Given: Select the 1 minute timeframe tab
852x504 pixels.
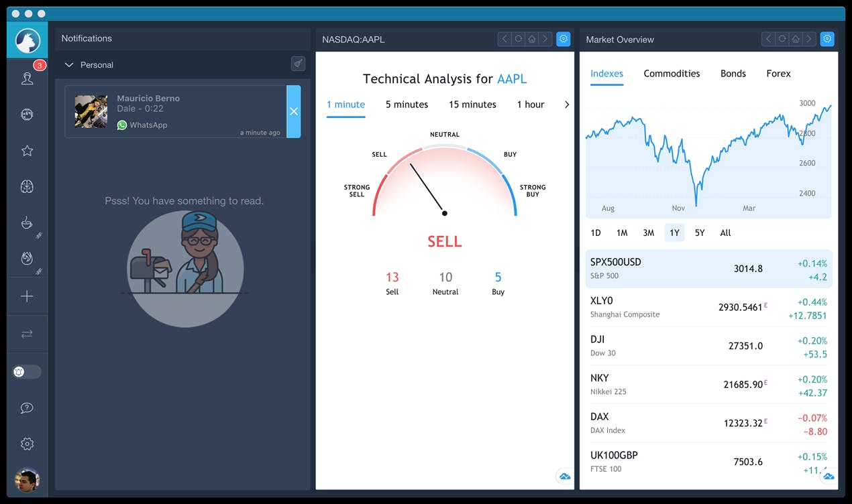Looking at the screenshot, I should [x=346, y=105].
